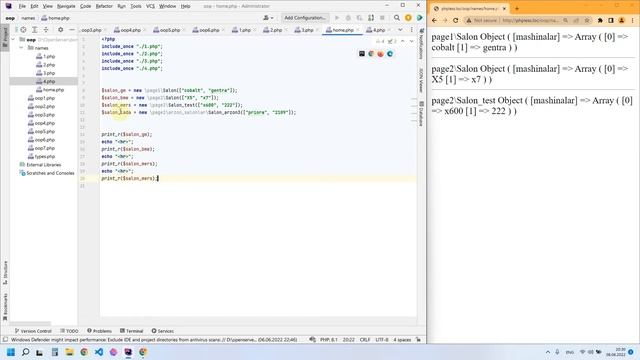The image size is (640, 360).
Task: Open a new Chrome tab
Action: pos(517,8)
